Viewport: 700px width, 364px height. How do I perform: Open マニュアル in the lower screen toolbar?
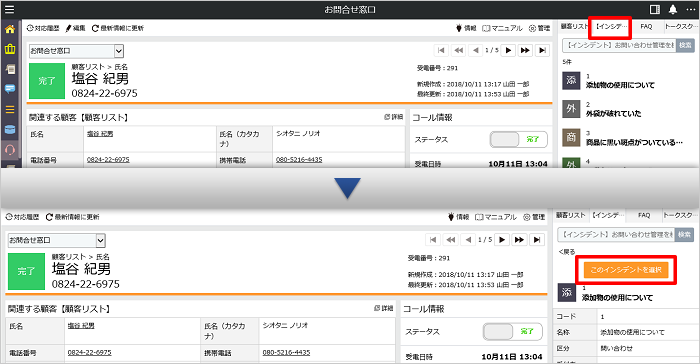coord(496,217)
